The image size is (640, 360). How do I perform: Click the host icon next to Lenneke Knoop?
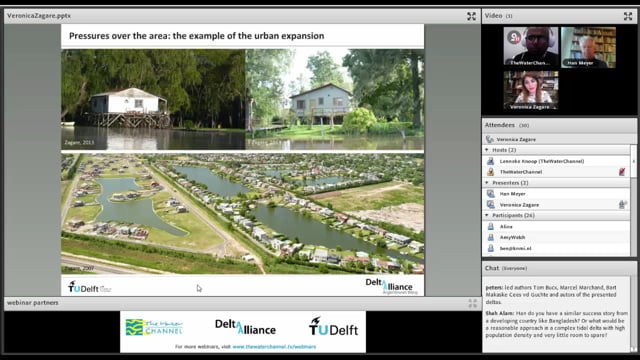pos(491,161)
